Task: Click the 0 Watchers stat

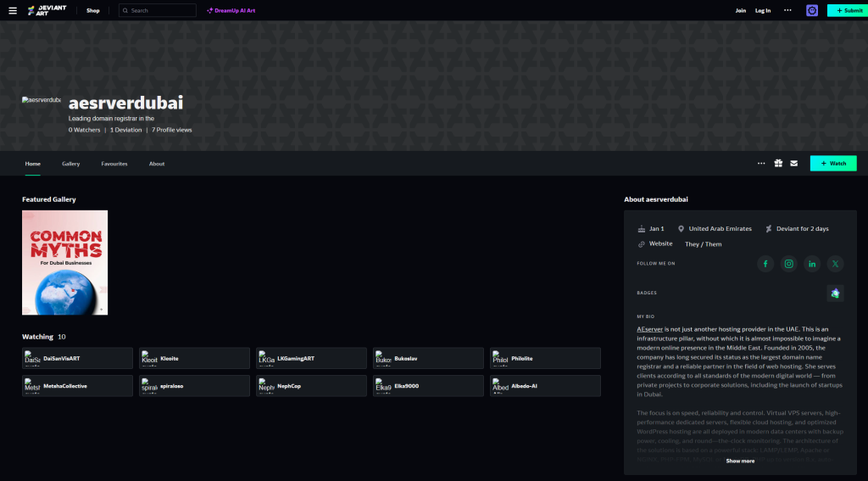Action: [x=84, y=131]
